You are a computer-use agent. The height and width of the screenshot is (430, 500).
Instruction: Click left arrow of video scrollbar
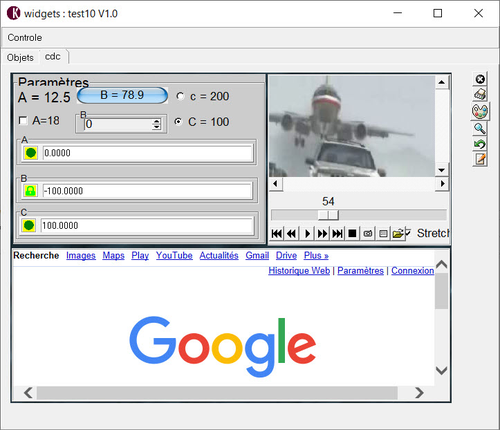276,184
